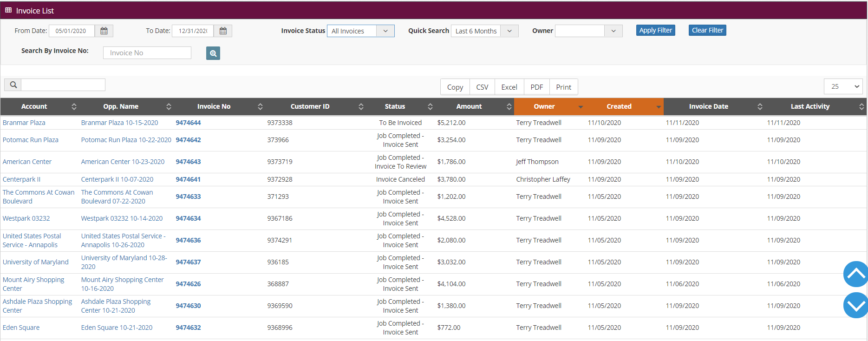
Task: Open the Quick Search Last 6 Months dropdown
Action: pos(485,31)
